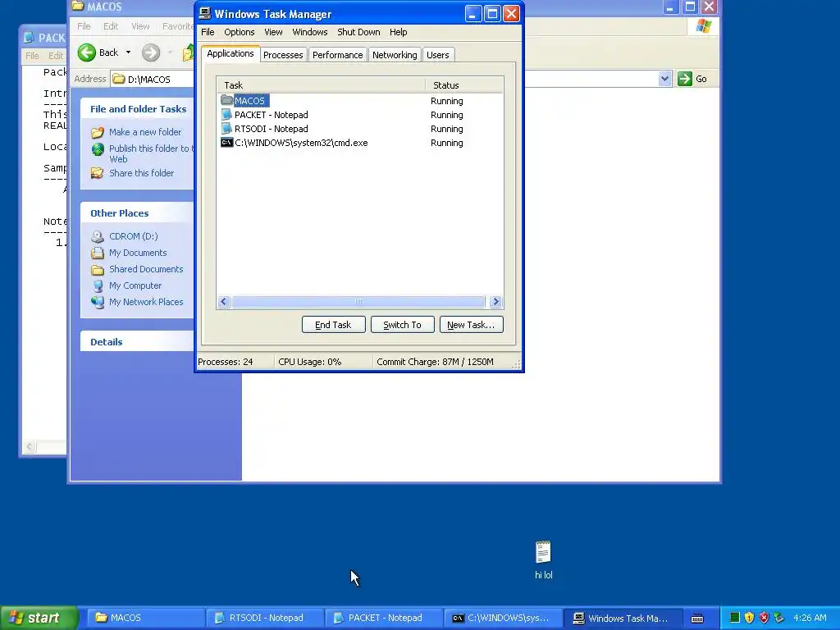Expand the address bar dropdown in the MACOS window

[664, 79]
